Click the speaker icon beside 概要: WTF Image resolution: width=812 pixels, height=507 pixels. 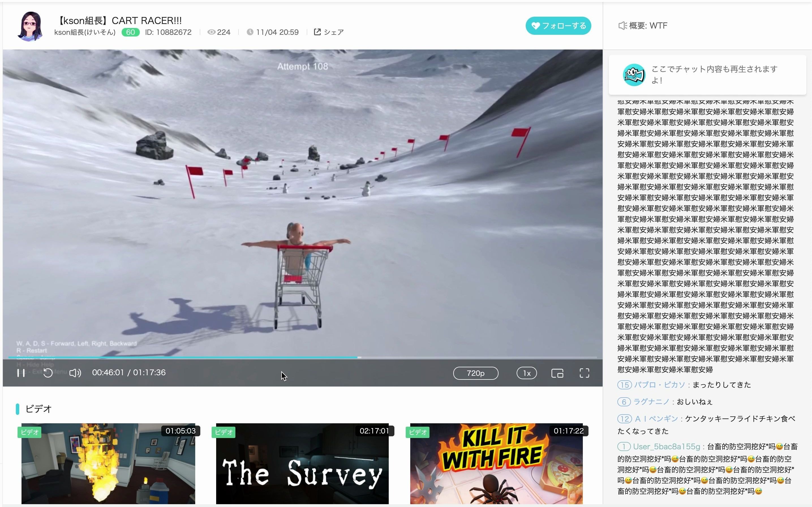pos(622,26)
